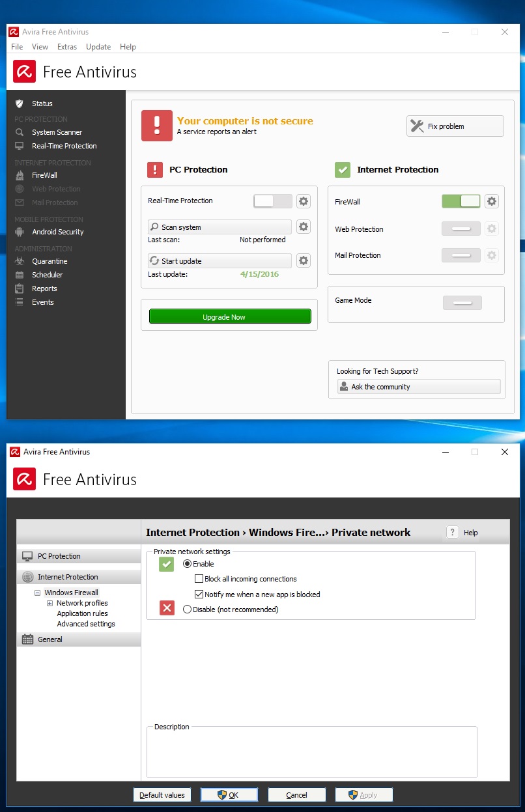Viewport: 525px width, 812px height.
Task: Confirm settings with OK button
Action: 229,795
